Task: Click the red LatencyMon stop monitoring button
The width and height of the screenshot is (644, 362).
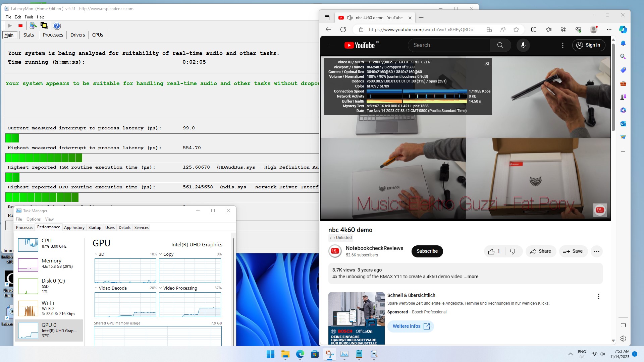Action: click(20, 26)
